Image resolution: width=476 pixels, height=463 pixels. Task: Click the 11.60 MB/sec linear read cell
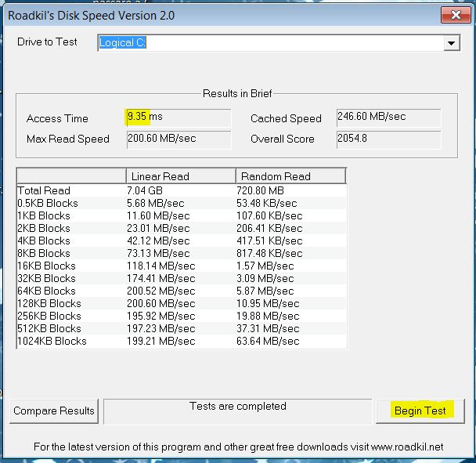click(x=158, y=215)
